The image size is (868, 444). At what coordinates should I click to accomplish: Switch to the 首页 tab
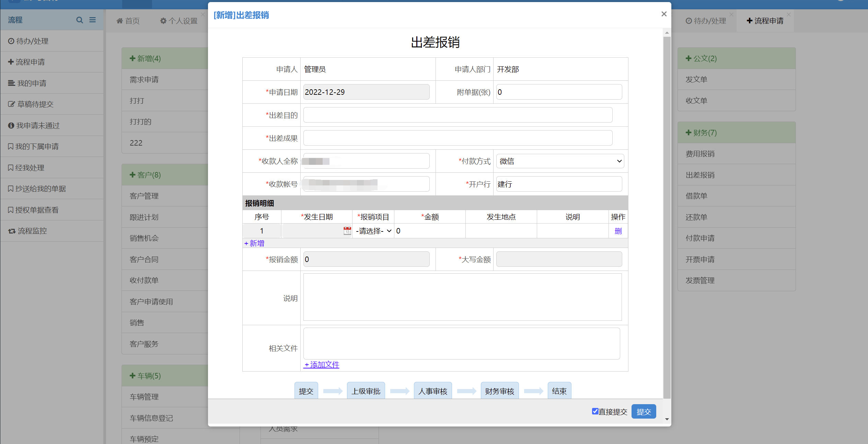(128, 21)
